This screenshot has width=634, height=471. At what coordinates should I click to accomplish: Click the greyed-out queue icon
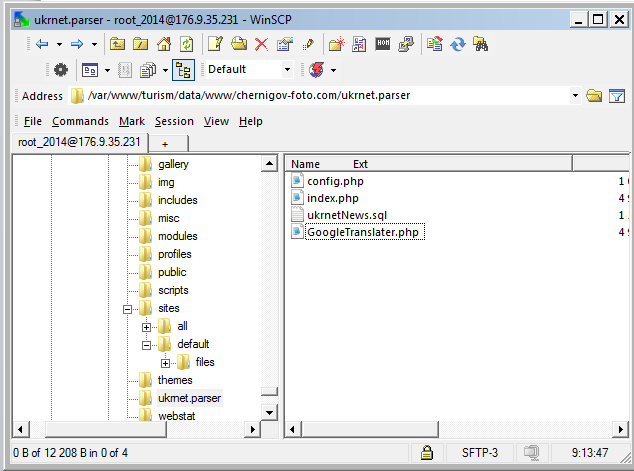click(x=125, y=70)
